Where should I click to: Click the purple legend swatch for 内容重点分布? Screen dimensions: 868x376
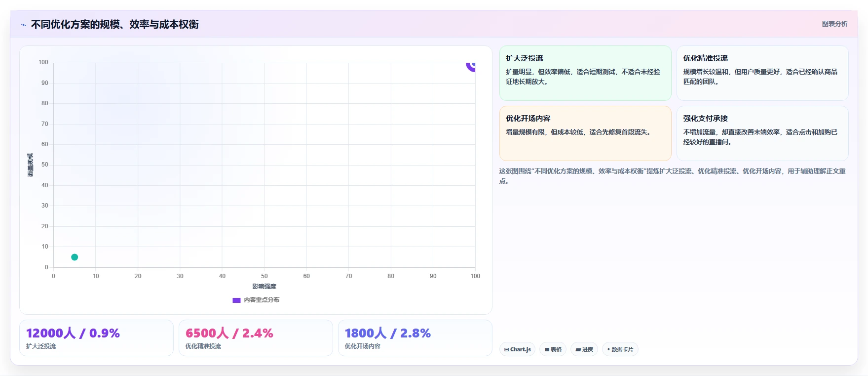click(236, 300)
